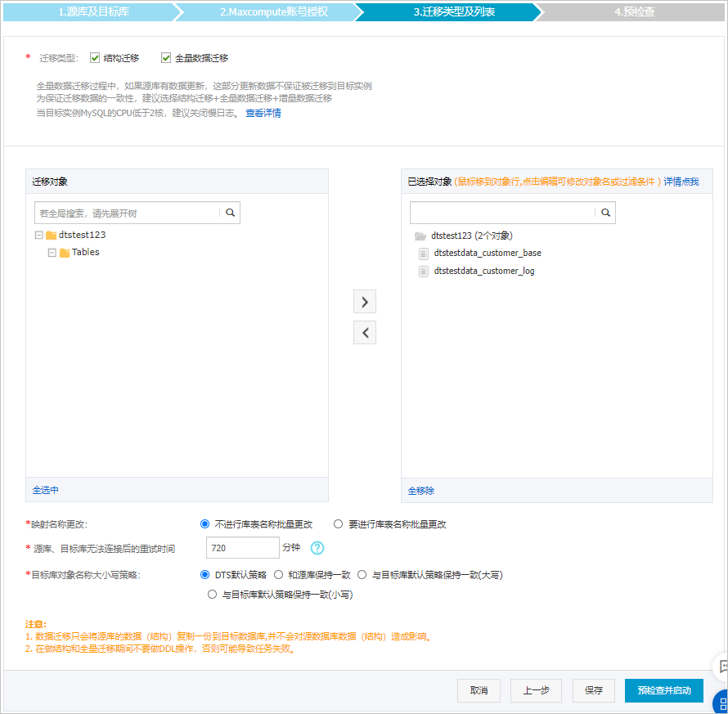Collapse the dtstest123 tree node

(39, 236)
